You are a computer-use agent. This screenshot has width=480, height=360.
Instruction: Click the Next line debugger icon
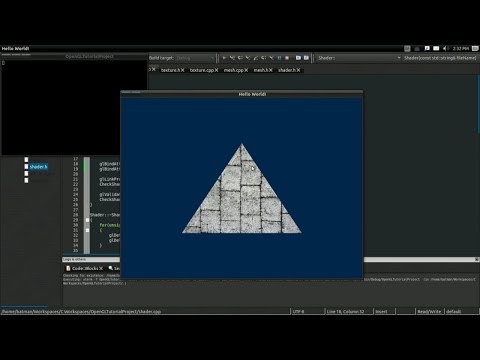pyautogui.click(x=240, y=58)
